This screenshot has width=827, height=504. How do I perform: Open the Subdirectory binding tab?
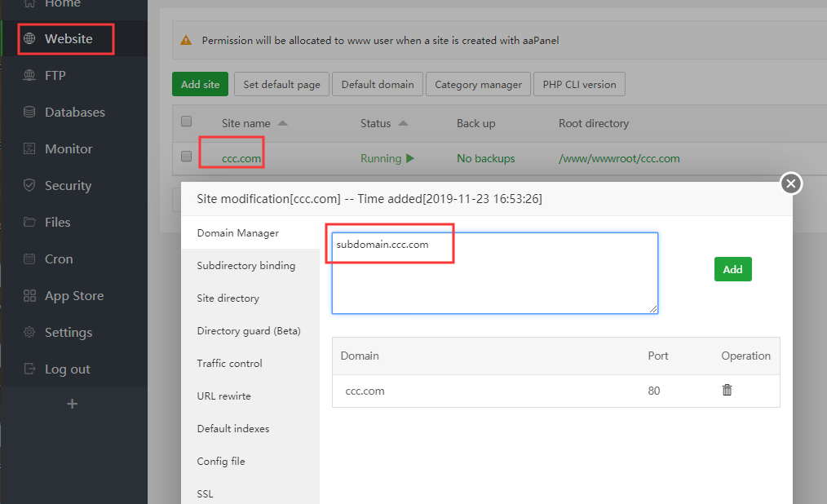(246, 266)
